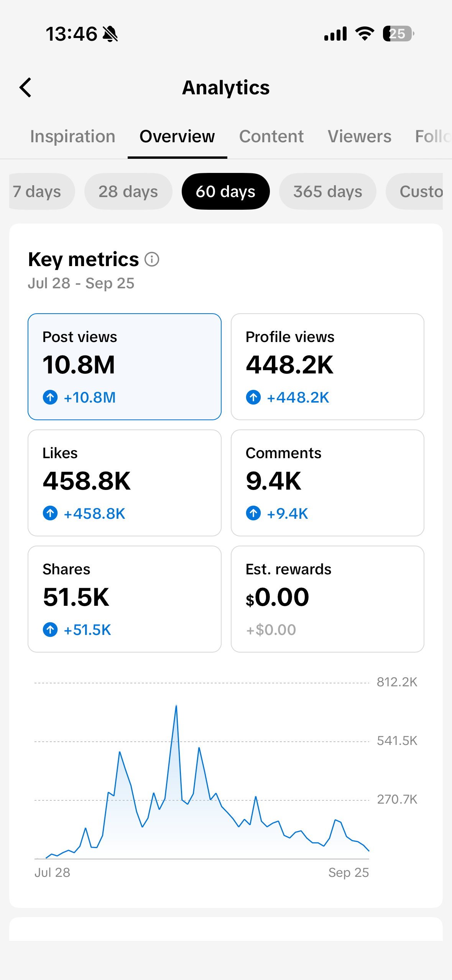This screenshot has width=452, height=980.
Task: Tap the silent mode bell icon
Action: click(x=110, y=34)
